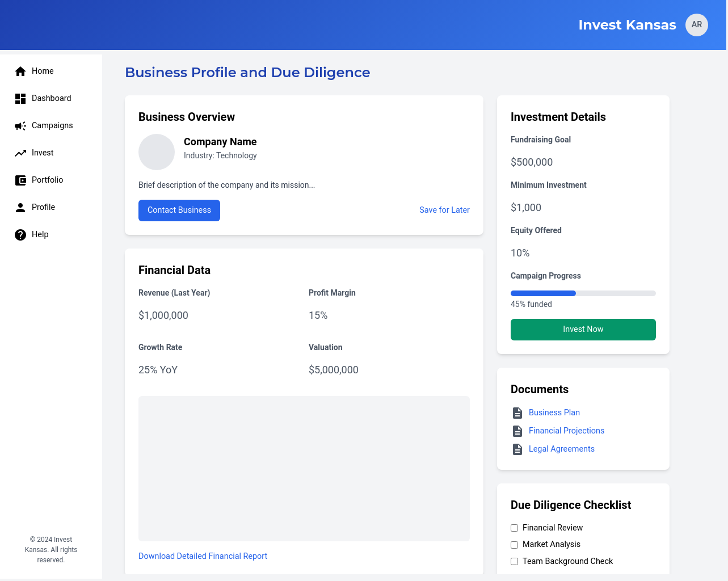Go to the Dashboard menu item
Viewport: 728px width, 581px height.
tap(51, 98)
